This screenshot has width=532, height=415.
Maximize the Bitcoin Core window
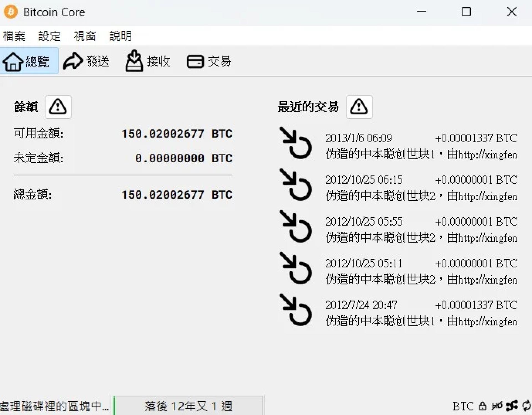coord(466,12)
